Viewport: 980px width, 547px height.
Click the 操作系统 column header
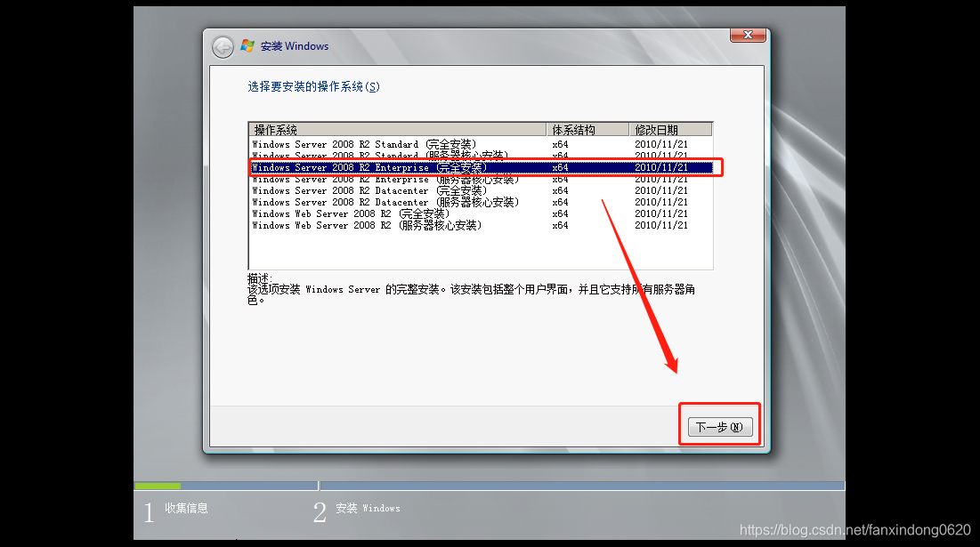coord(398,129)
